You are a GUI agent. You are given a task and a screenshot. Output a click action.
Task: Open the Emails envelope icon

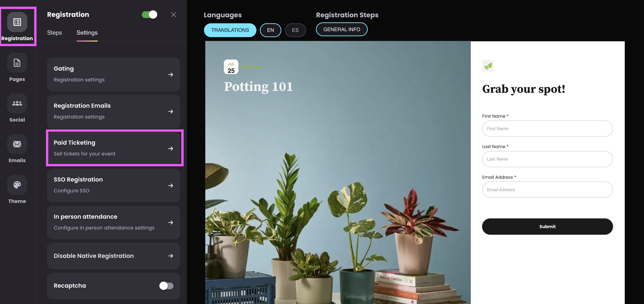pos(17,144)
